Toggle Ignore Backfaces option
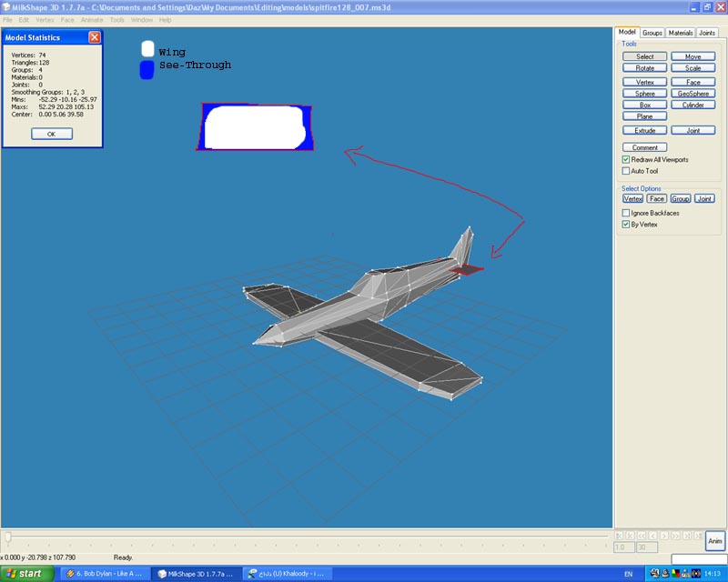 click(x=625, y=213)
